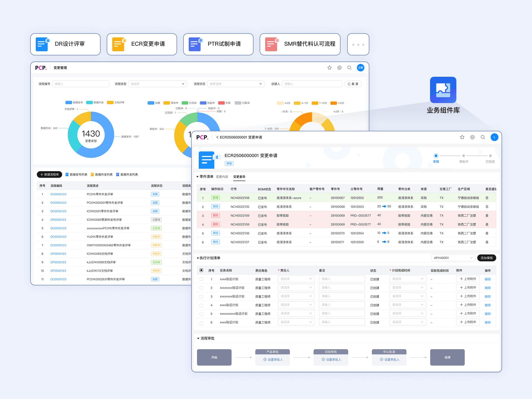
Task: Click the ECR变更申请 yellow document icon
Action: [118, 44]
